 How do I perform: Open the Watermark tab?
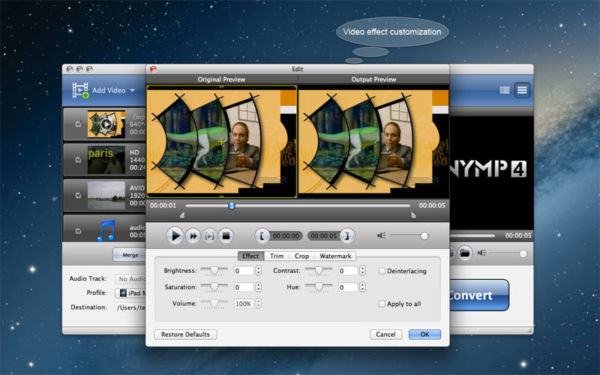[x=335, y=256]
